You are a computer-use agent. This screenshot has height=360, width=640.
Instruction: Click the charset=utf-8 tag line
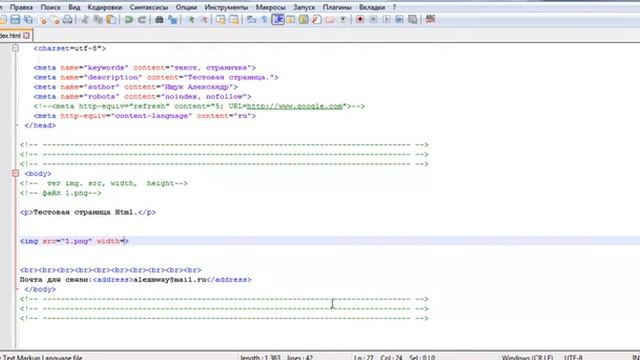point(70,48)
